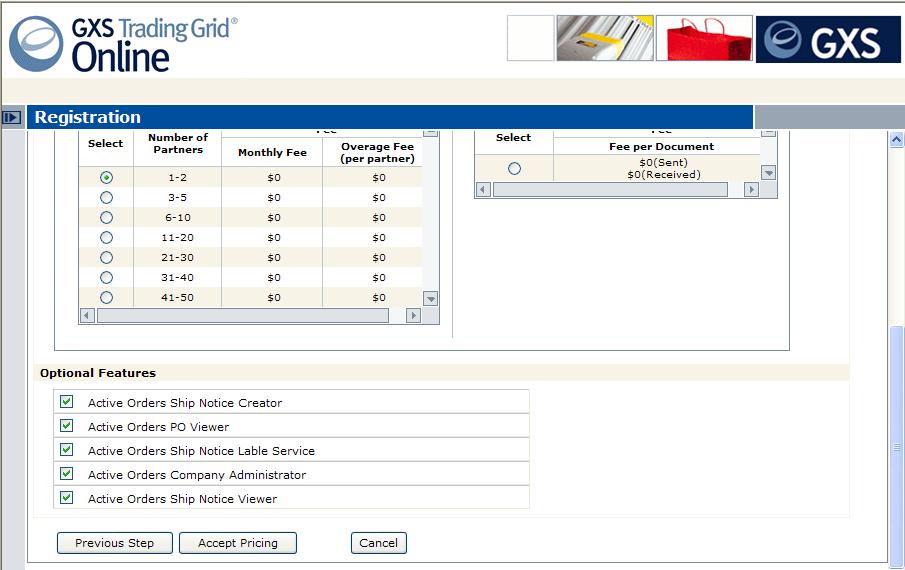Select the 41-50 partners radio button
The height and width of the screenshot is (570, 905).
pos(106,298)
